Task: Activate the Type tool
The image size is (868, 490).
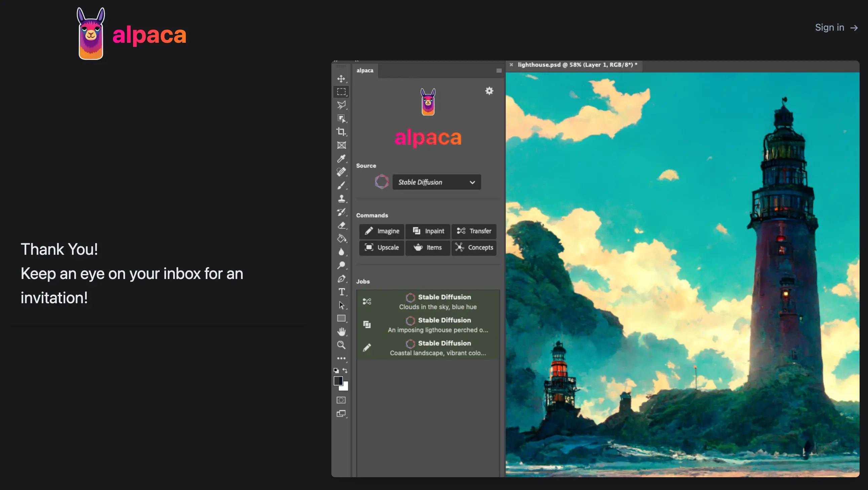Action: point(341,292)
